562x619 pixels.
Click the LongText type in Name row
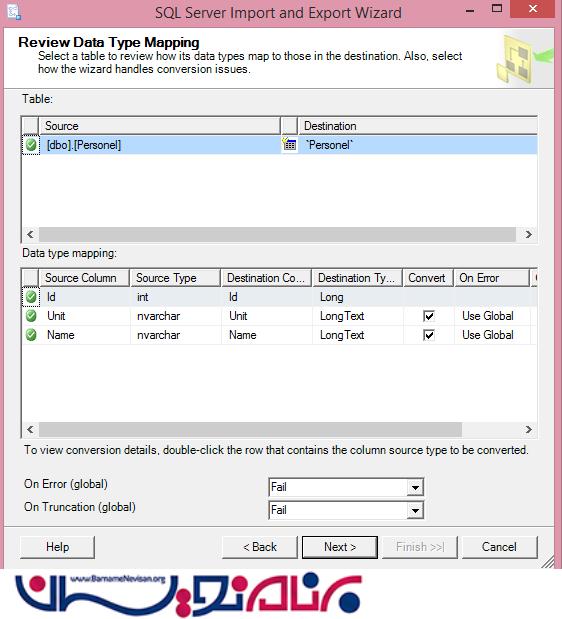pos(358,335)
